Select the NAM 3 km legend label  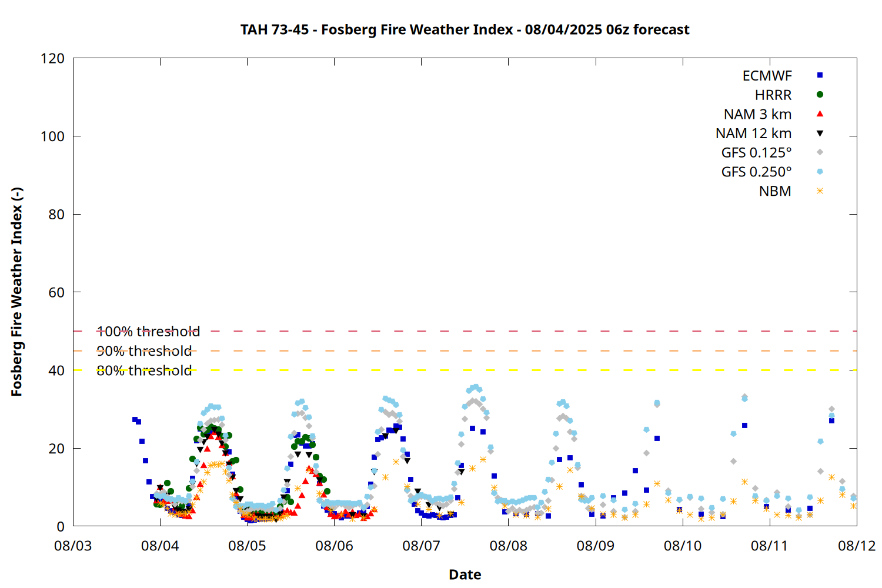pyautogui.click(x=757, y=114)
